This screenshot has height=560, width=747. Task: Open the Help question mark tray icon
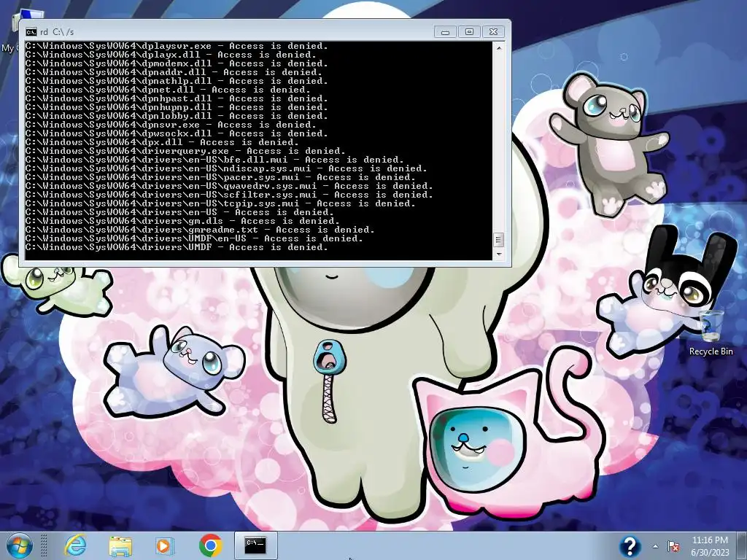coord(630,546)
